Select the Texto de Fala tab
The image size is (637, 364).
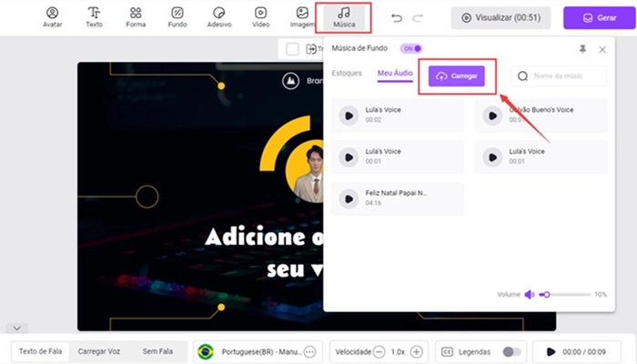tap(40, 351)
